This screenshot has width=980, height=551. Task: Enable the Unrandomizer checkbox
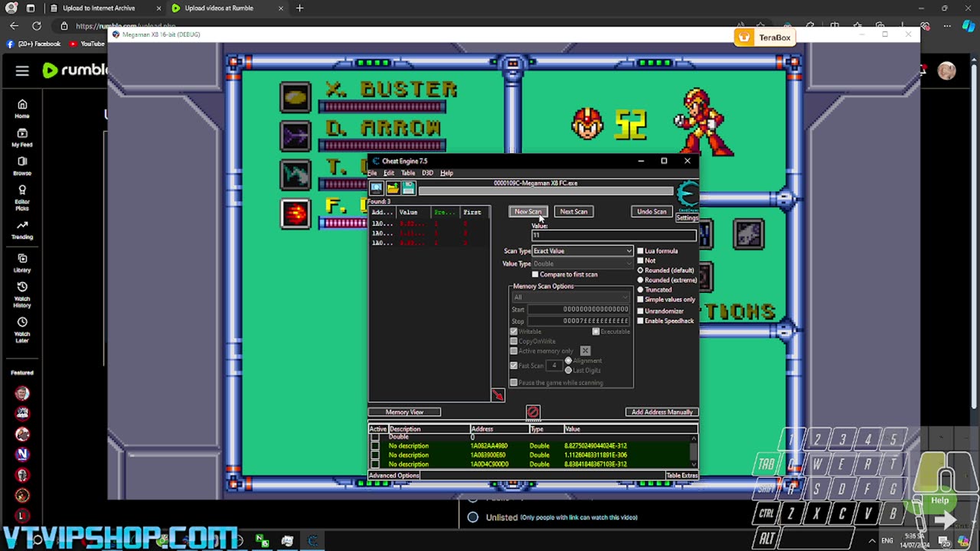641,311
